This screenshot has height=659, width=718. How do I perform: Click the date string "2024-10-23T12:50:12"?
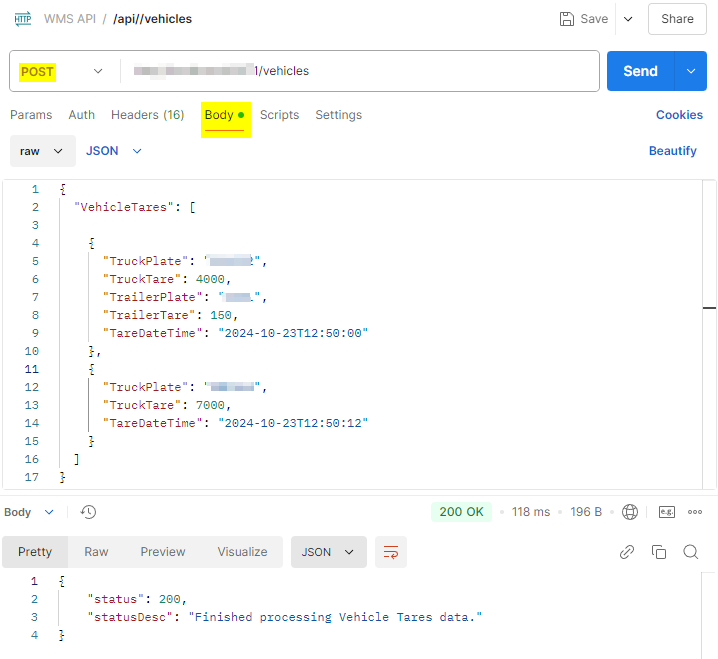coord(293,423)
